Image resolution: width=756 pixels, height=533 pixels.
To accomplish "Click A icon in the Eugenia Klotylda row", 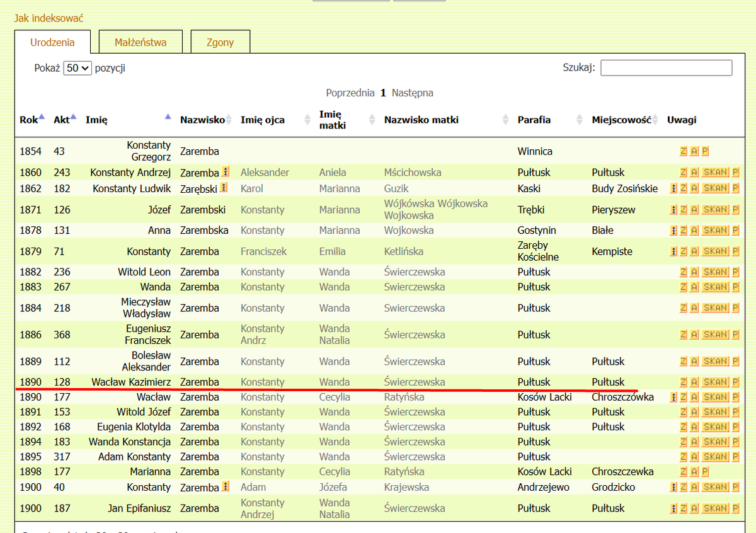I will tap(694, 427).
